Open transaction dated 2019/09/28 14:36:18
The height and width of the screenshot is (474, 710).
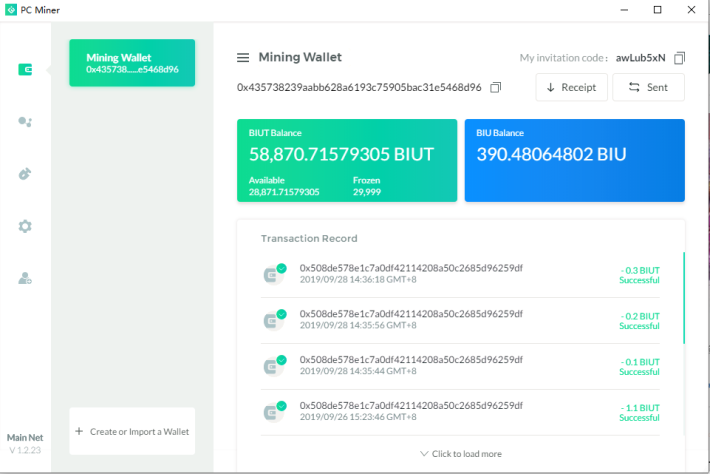point(460,274)
